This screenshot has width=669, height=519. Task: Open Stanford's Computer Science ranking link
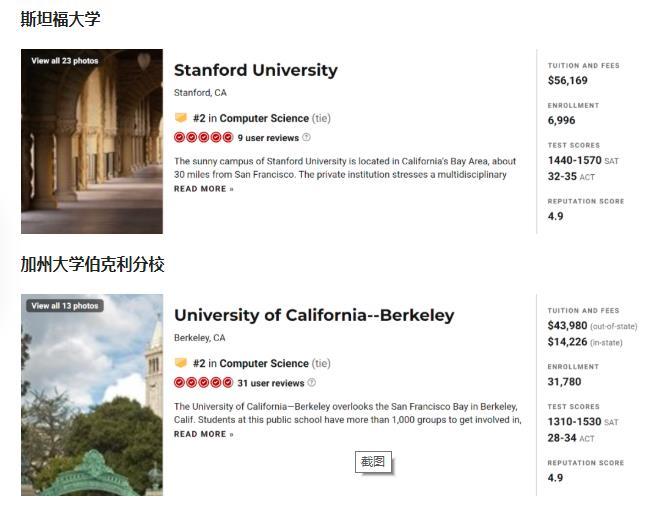[x=264, y=118]
